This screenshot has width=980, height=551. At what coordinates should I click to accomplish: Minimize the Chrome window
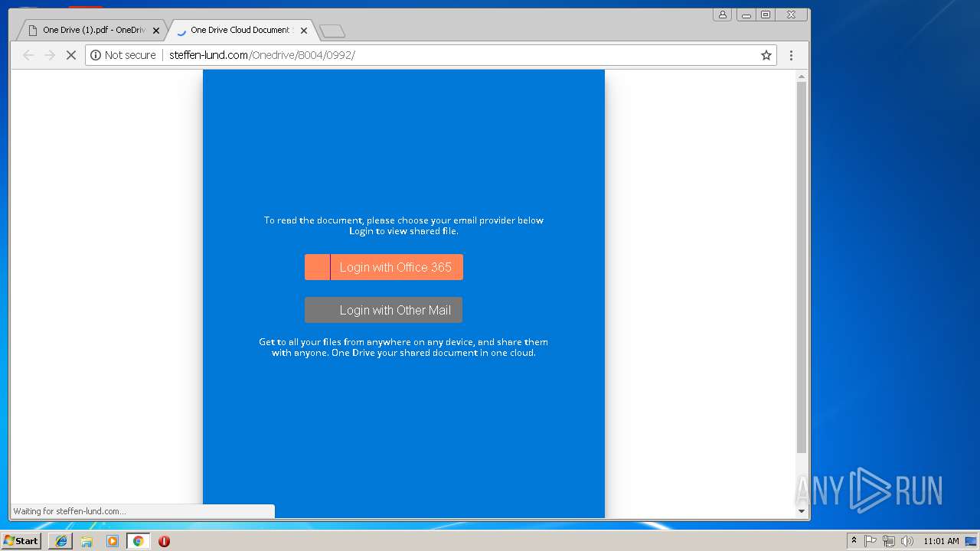tap(746, 15)
